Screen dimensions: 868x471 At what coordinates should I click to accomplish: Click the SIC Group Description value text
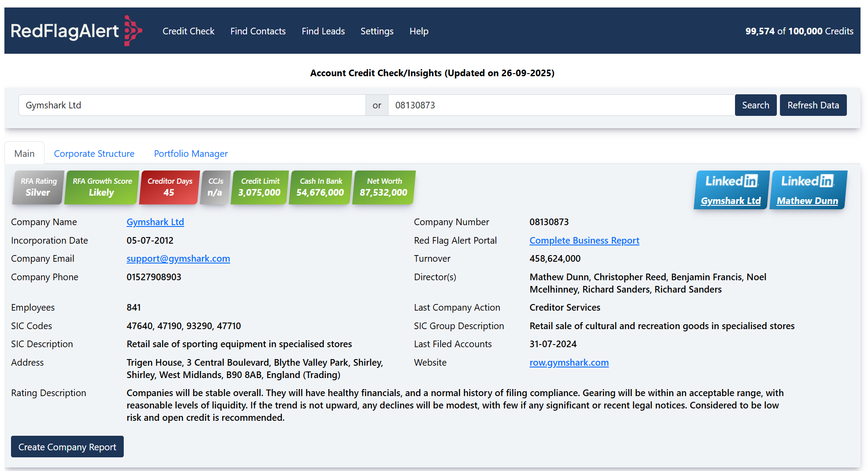662,326
